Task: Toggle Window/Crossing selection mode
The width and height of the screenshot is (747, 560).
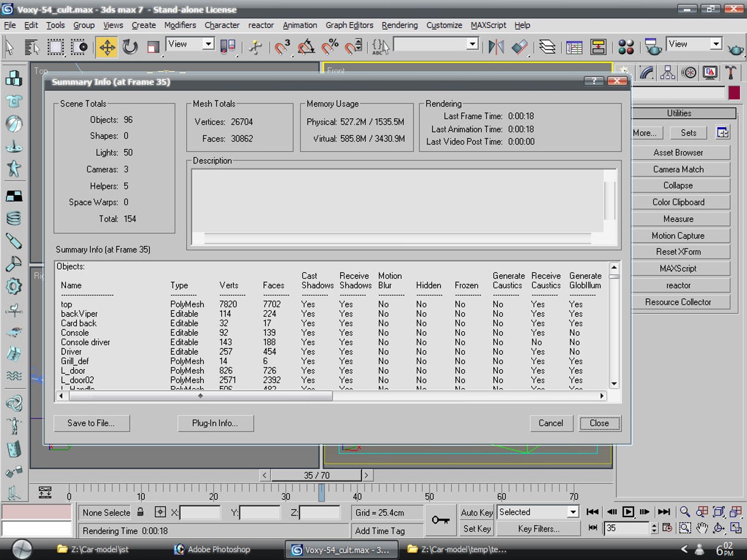Action: pos(79,47)
